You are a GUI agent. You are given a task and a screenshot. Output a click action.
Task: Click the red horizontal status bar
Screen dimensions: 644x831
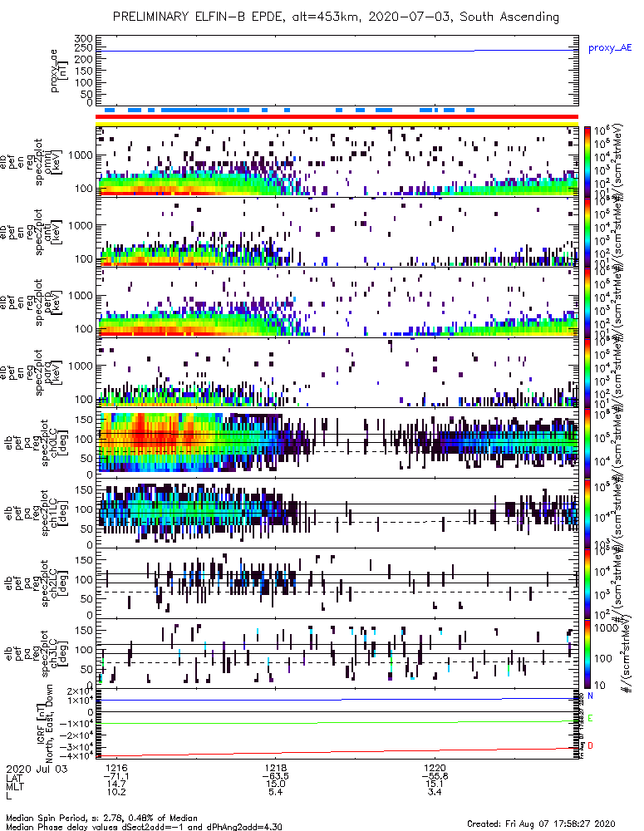pos(337,117)
